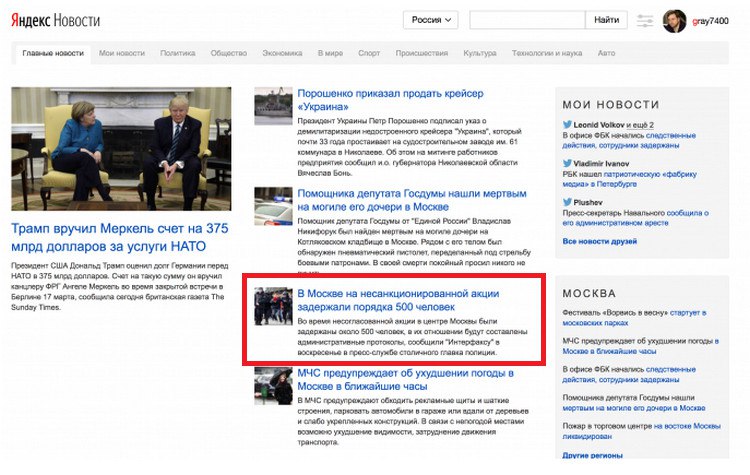
Task: Open мертвым на могиле его дочери sidebar link
Action: click(x=634, y=408)
